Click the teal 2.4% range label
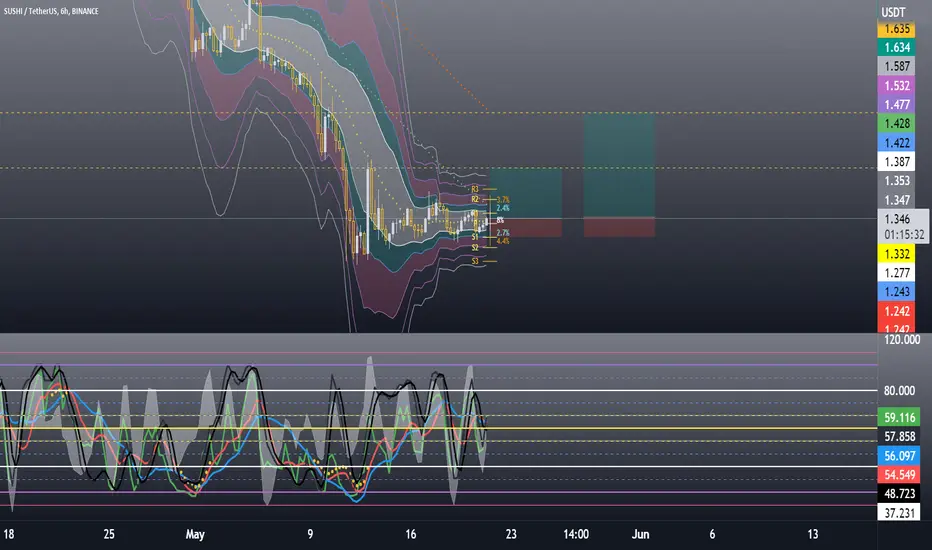The width and height of the screenshot is (932, 550). click(x=503, y=208)
